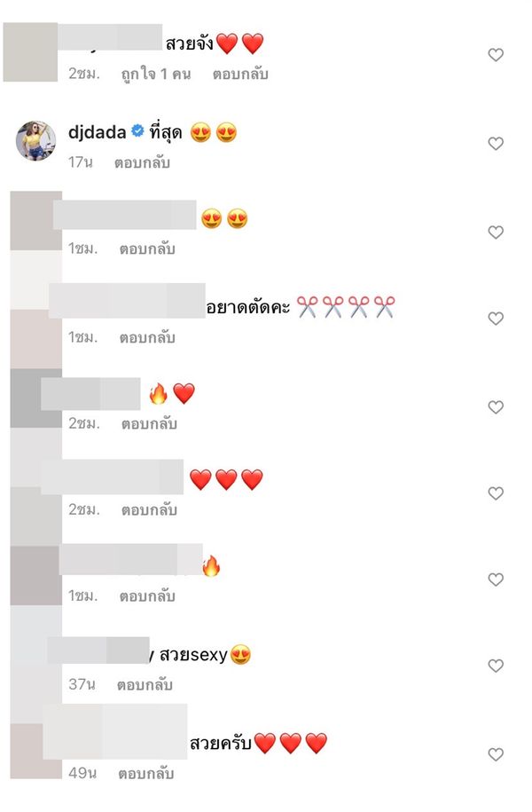The height and width of the screenshot is (812, 532).
Task: Like the สวยจัง comment with heart icon
Action: pyautogui.click(x=496, y=54)
